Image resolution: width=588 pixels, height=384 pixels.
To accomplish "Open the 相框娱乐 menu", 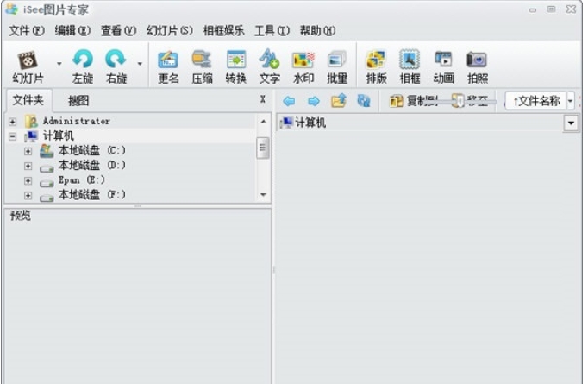I will (x=223, y=30).
